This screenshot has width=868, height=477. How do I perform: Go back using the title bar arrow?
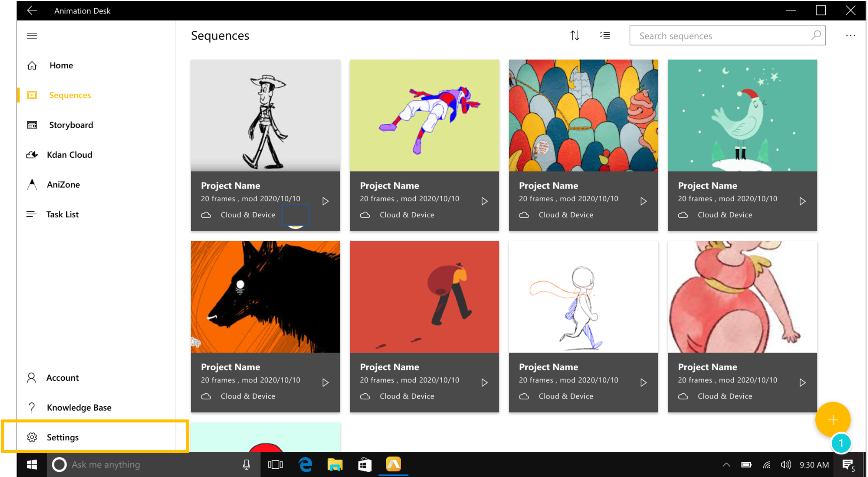click(x=32, y=10)
